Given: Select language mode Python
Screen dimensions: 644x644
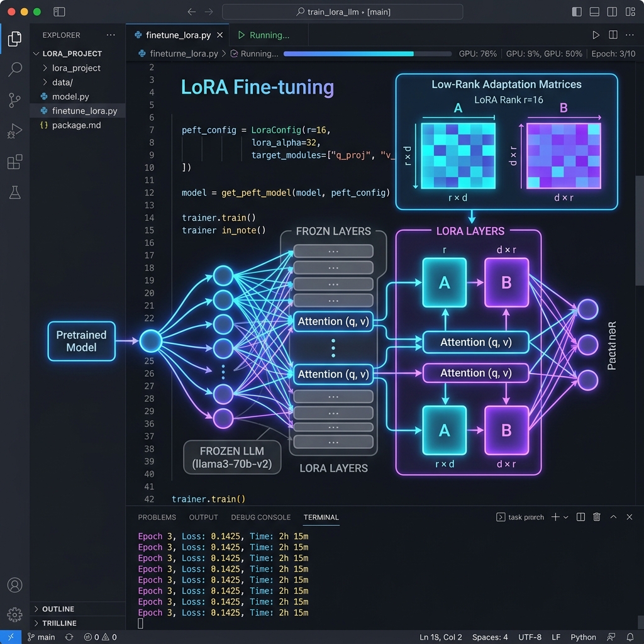Looking at the screenshot, I should point(583,637).
